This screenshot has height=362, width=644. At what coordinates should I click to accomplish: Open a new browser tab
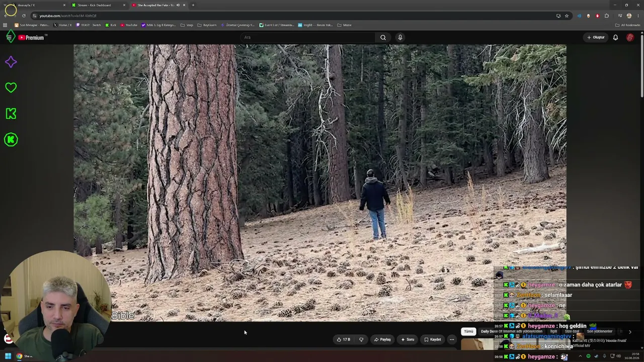click(x=193, y=5)
